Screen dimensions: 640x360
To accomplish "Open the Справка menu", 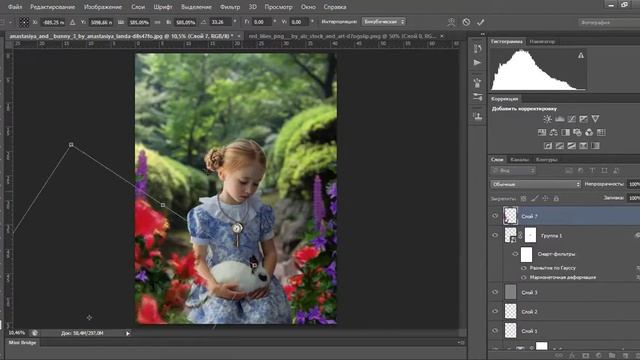I will pos(335,7).
